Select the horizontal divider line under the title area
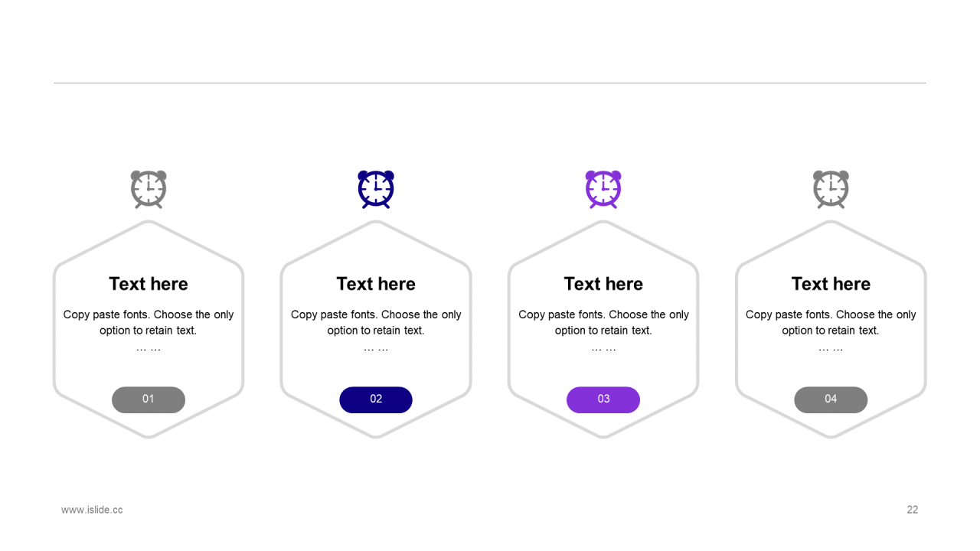 (x=490, y=83)
